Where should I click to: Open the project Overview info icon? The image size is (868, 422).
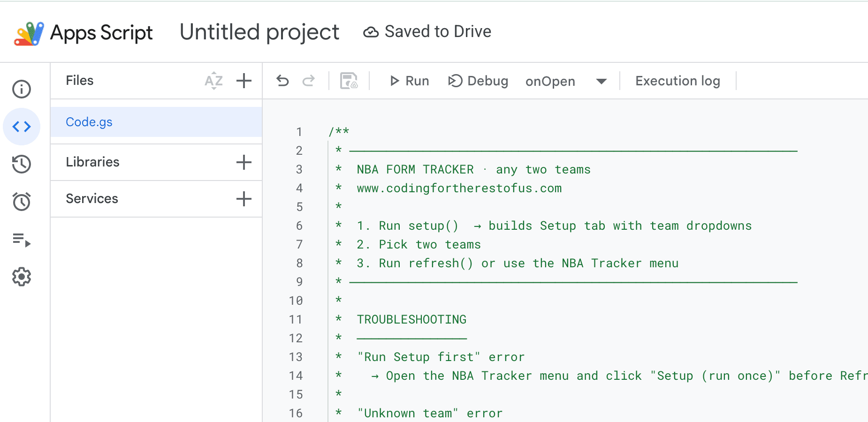(x=22, y=89)
